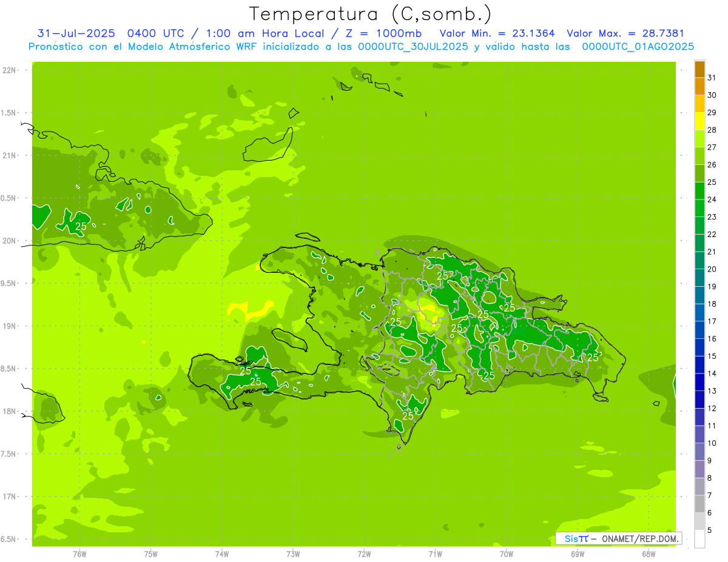Viewport: 728px width, 562px height.
Task: Click the yellow patch in sea west of Haiti
Action: coord(250,310)
